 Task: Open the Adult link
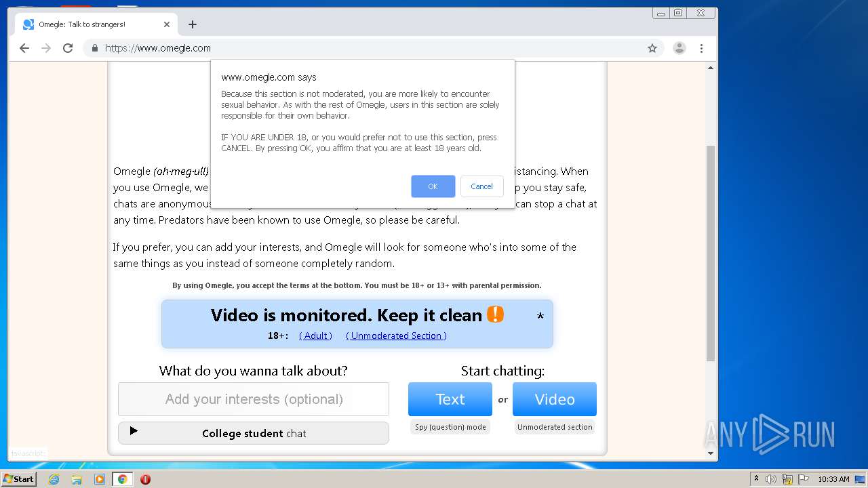315,335
